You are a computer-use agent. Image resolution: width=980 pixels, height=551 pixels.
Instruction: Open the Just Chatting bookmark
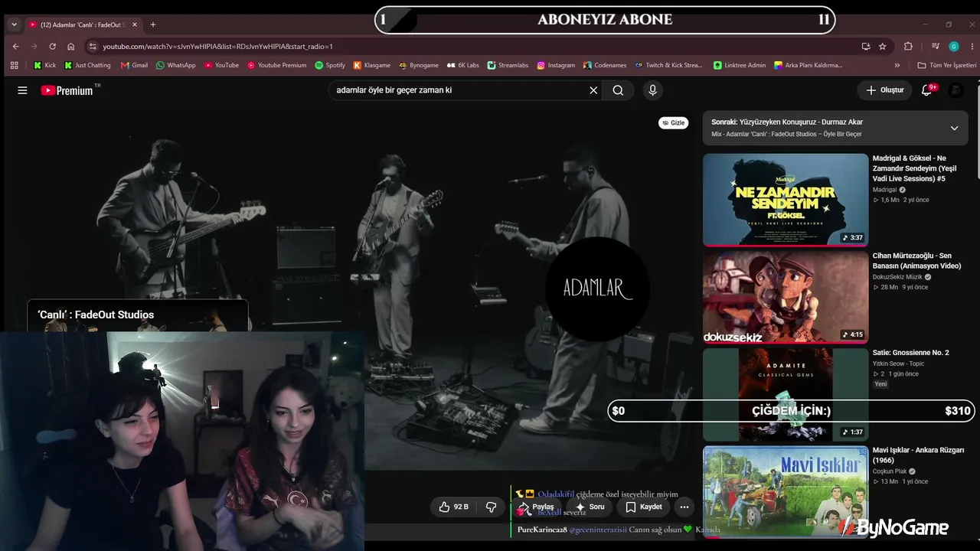pos(88,65)
